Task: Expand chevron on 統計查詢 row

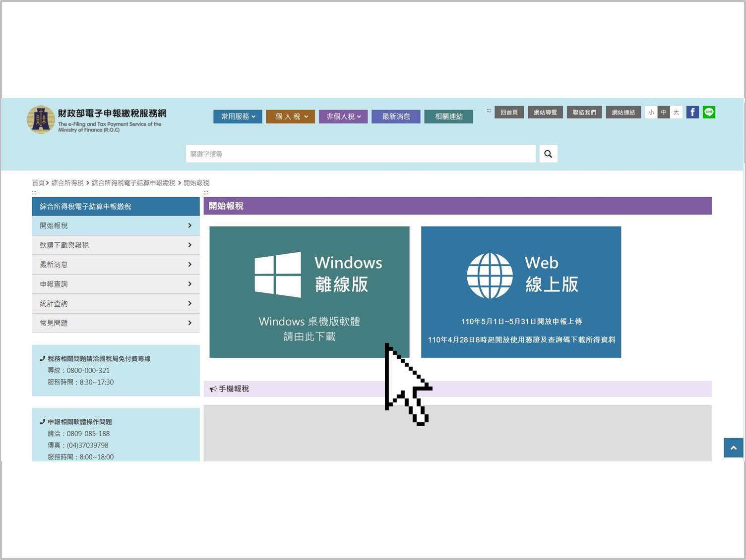Action: 190,303
